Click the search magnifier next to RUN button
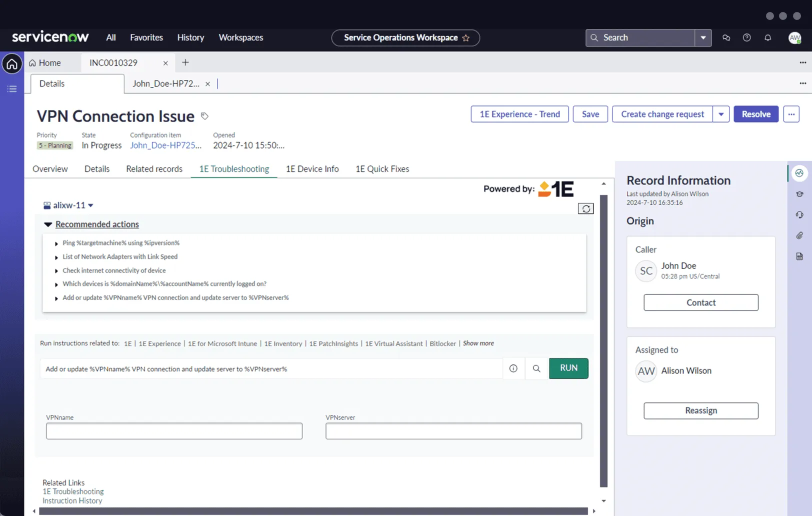Image resolution: width=812 pixels, height=516 pixels. click(x=536, y=368)
